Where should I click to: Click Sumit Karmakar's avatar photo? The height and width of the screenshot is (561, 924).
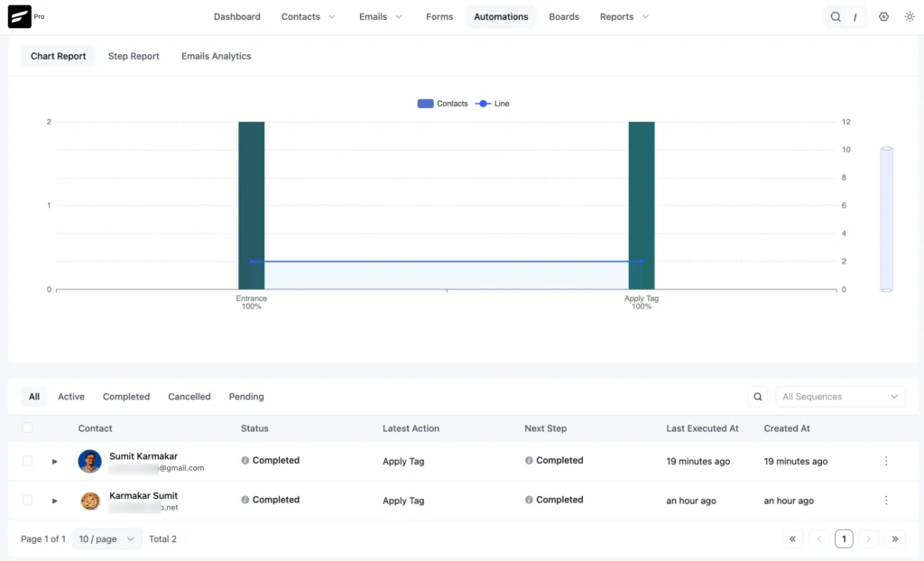pos(89,461)
